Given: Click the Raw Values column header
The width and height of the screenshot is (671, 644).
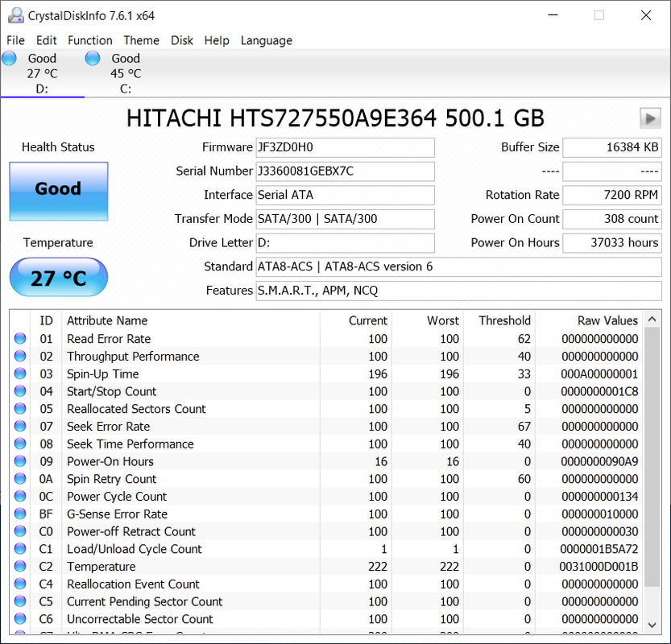Looking at the screenshot, I should point(590,320).
